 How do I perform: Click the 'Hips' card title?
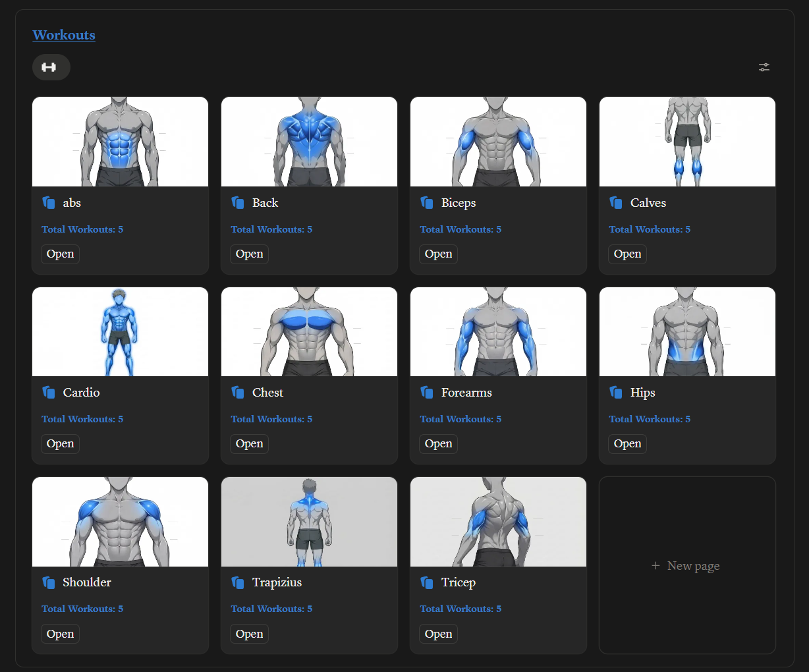click(x=642, y=393)
